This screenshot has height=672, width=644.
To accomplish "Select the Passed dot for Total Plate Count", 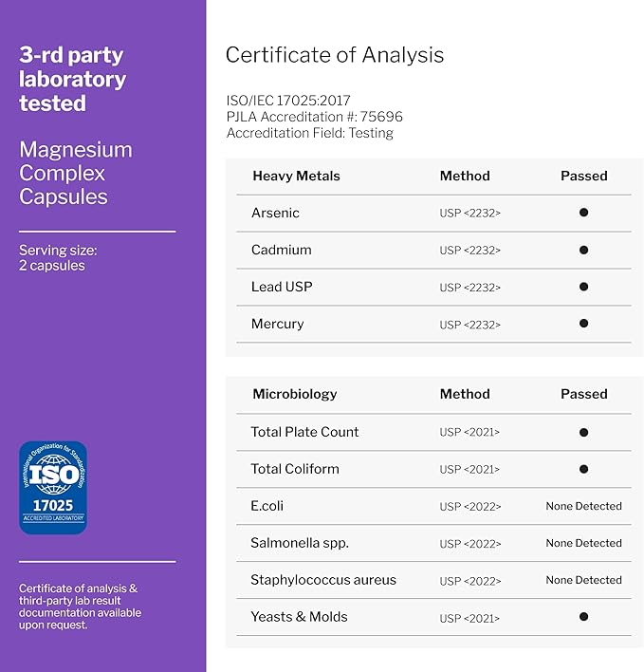I will [x=583, y=432].
